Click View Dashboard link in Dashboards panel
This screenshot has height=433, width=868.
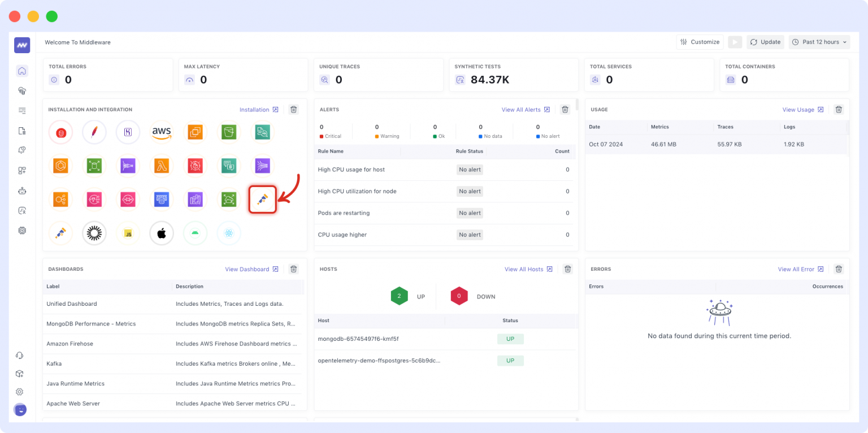pyautogui.click(x=248, y=269)
